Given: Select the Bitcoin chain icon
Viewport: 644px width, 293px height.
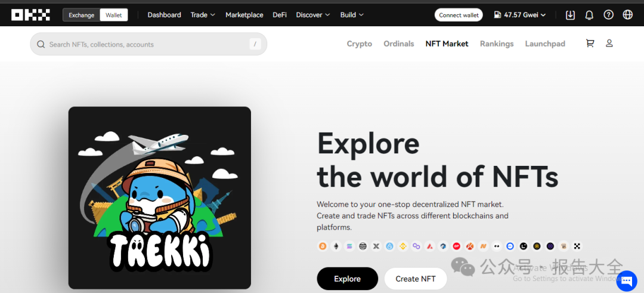Looking at the screenshot, I should click(x=323, y=246).
